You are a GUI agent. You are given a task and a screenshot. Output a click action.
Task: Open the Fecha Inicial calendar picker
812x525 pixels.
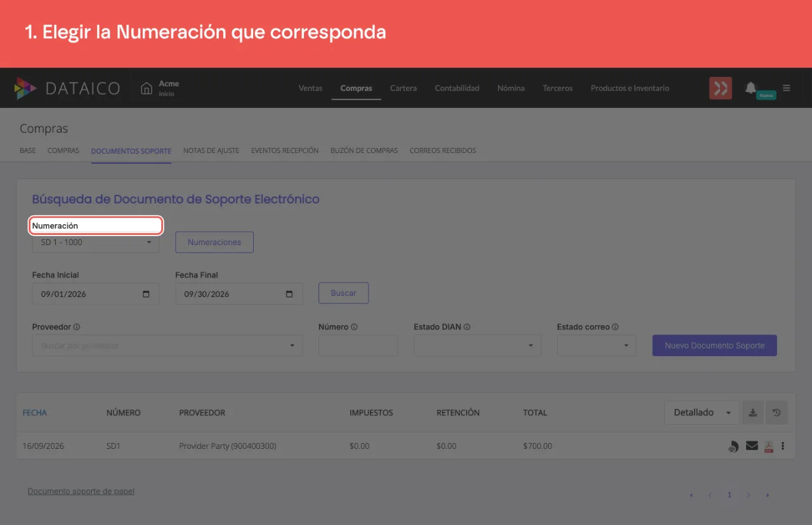tap(147, 294)
